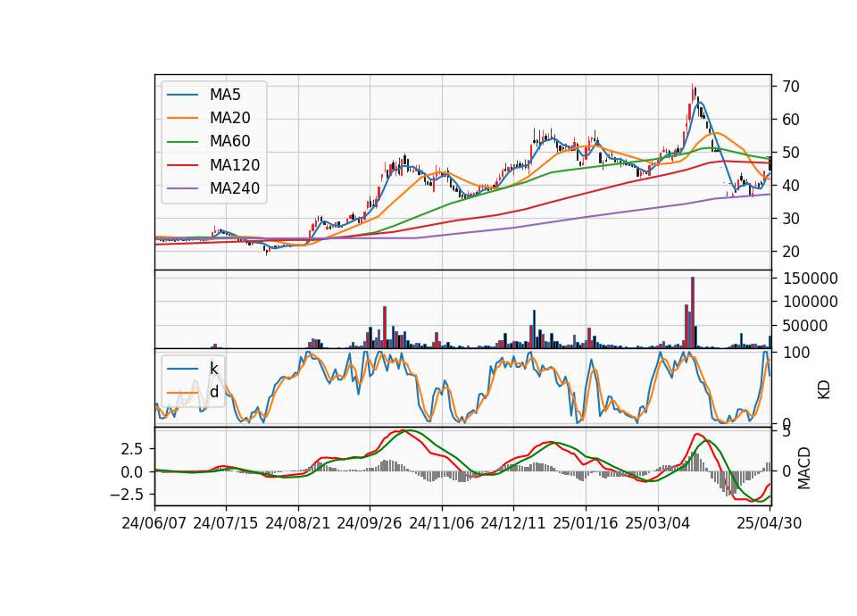This screenshot has height=616, width=857.
Task: Click the volume axis value 100000
Action: [x=810, y=302]
